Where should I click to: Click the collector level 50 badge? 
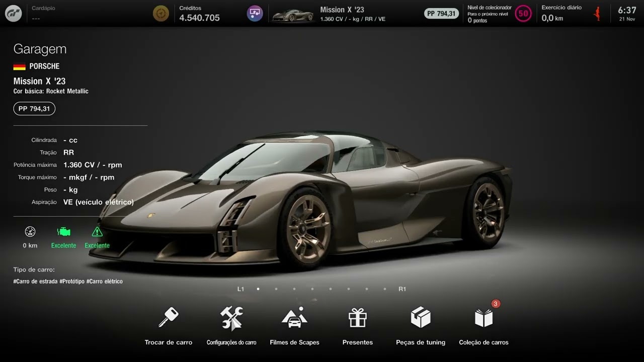[523, 14]
